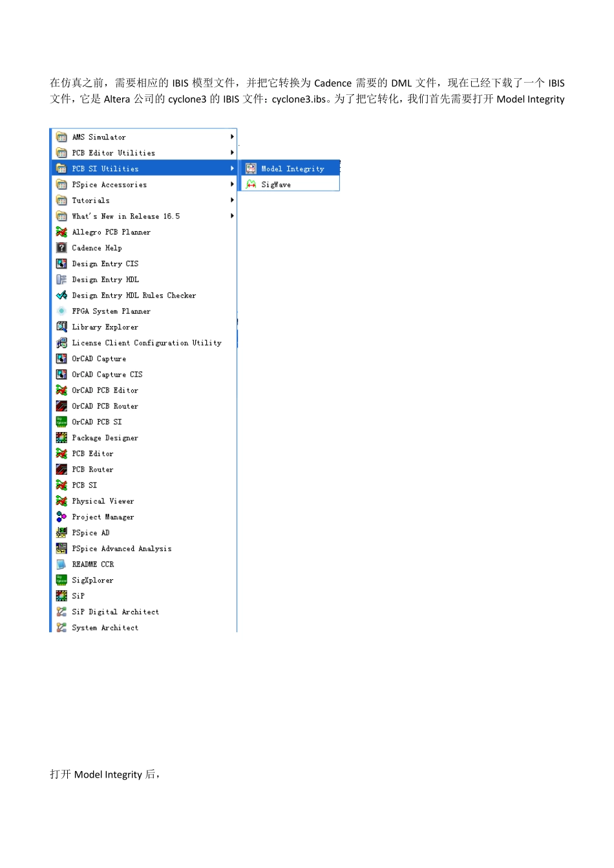Click the Allegro PCB Planner icon

[61, 232]
